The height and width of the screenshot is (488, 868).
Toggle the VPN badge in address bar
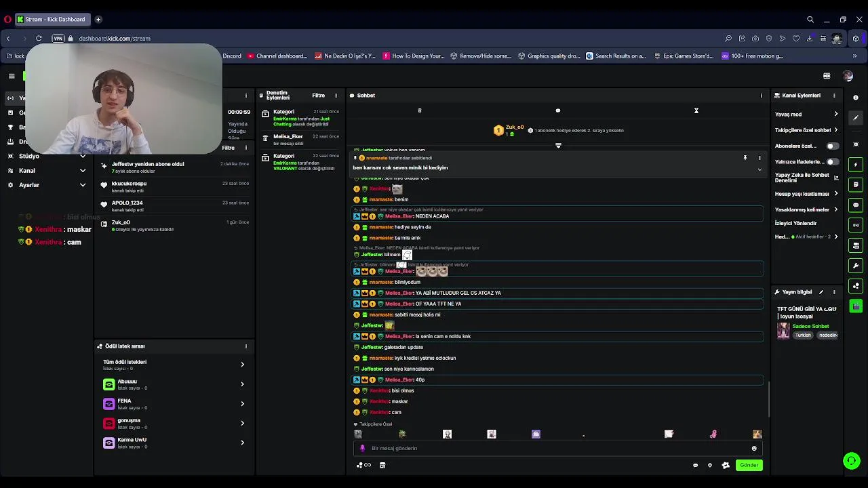[58, 39]
